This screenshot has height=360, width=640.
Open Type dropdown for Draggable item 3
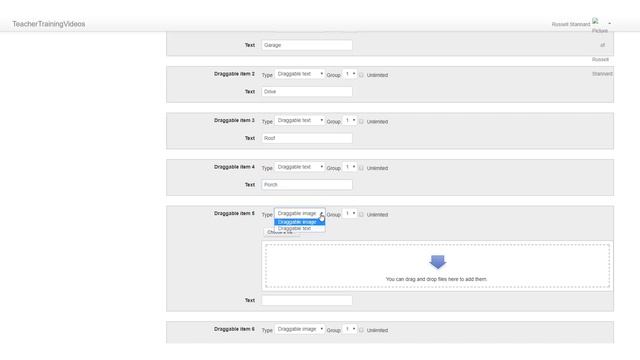point(300,120)
